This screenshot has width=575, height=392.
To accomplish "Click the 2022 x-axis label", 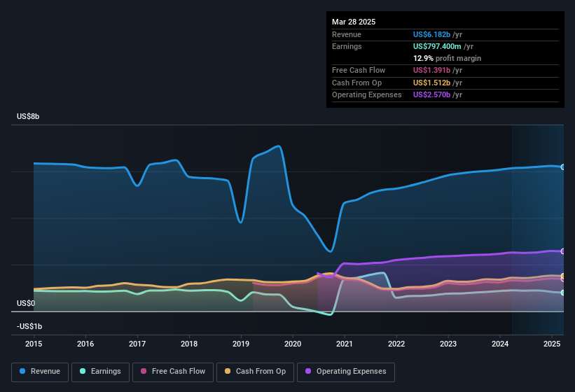I will [x=396, y=344].
